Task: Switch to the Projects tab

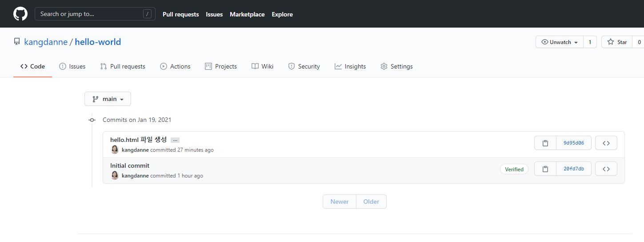Action: click(220, 66)
